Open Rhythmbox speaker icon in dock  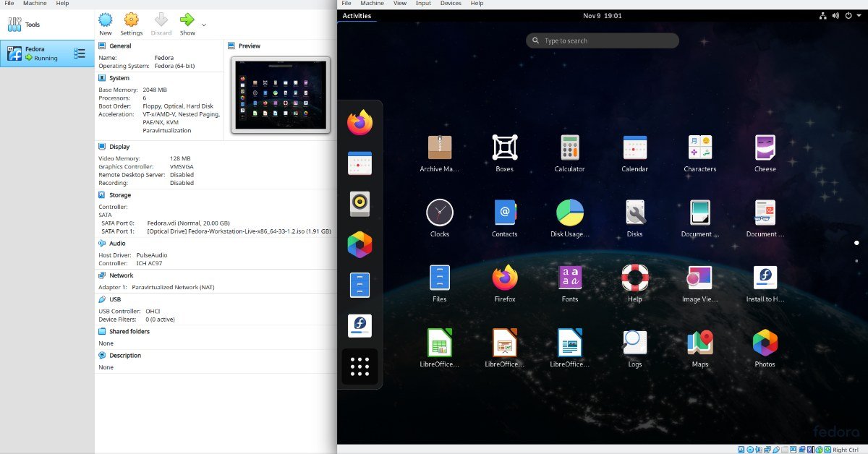tap(359, 204)
